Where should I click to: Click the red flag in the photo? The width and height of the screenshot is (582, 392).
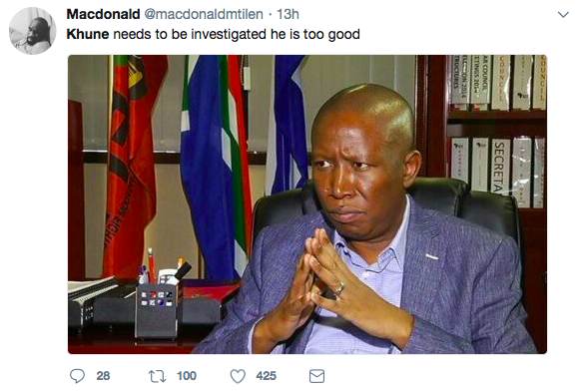[130, 165]
